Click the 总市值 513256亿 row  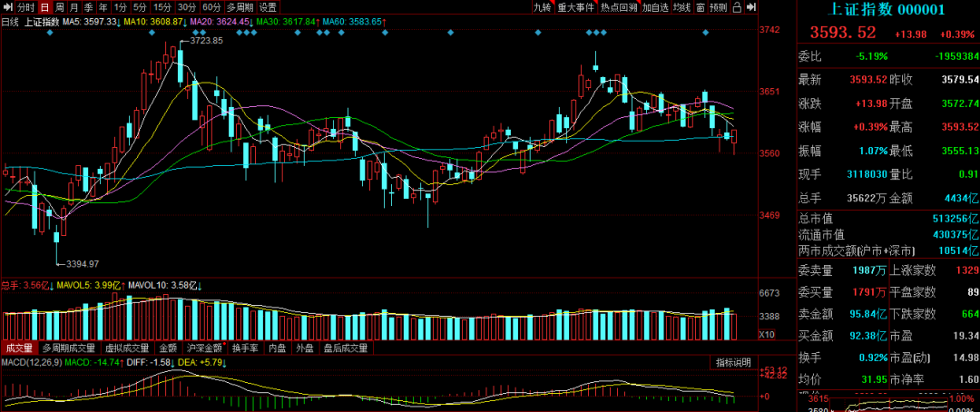888,218
